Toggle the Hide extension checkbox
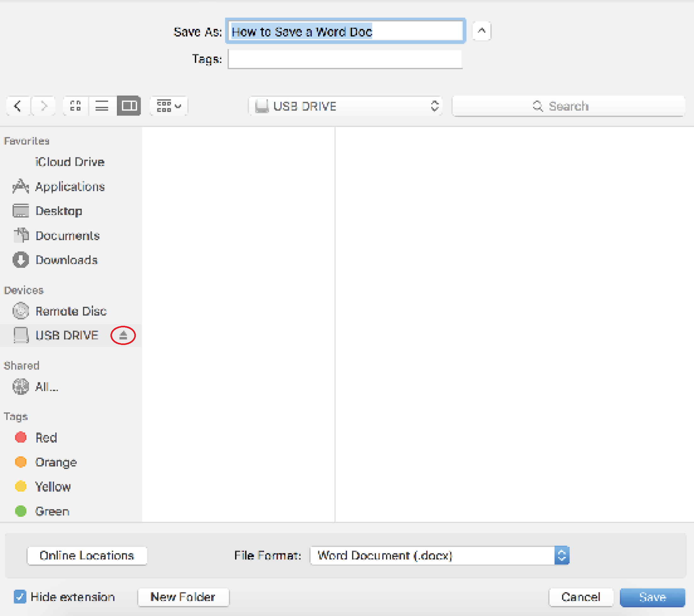The width and height of the screenshot is (694, 616). pyautogui.click(x=20, y=597)
